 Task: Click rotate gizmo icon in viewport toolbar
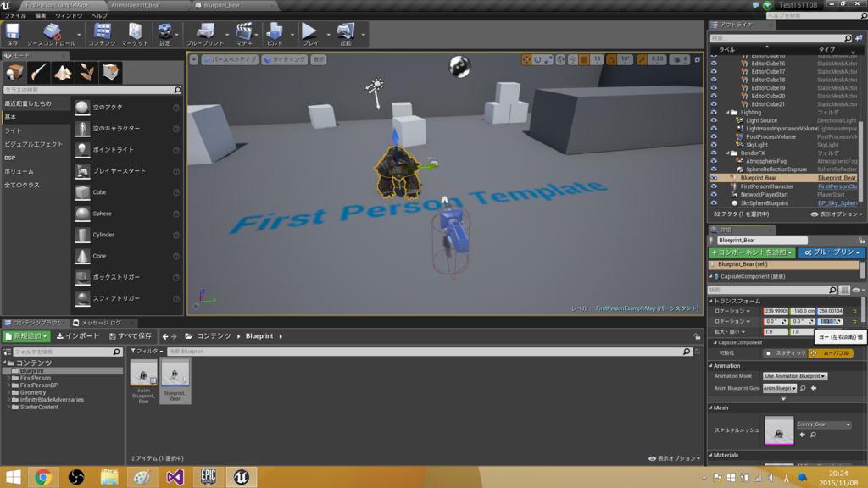coord(537,60)
